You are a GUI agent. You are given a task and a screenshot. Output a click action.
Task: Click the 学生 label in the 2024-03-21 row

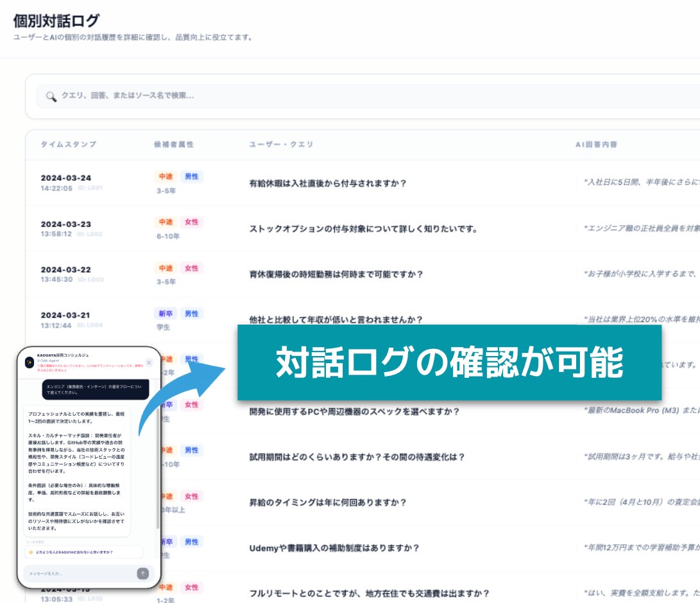pos(163,327)
